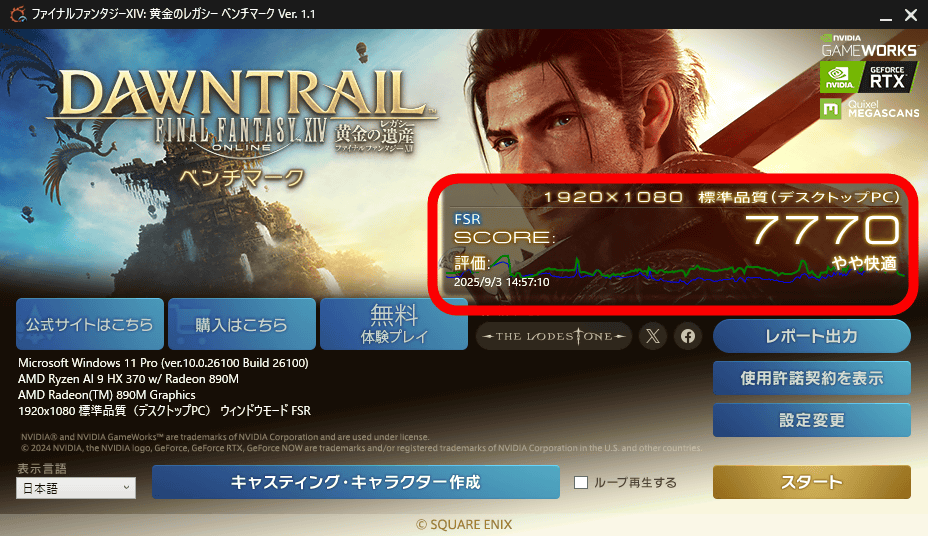Click the NVIDIA GameWorks logo

click(869, 46)
